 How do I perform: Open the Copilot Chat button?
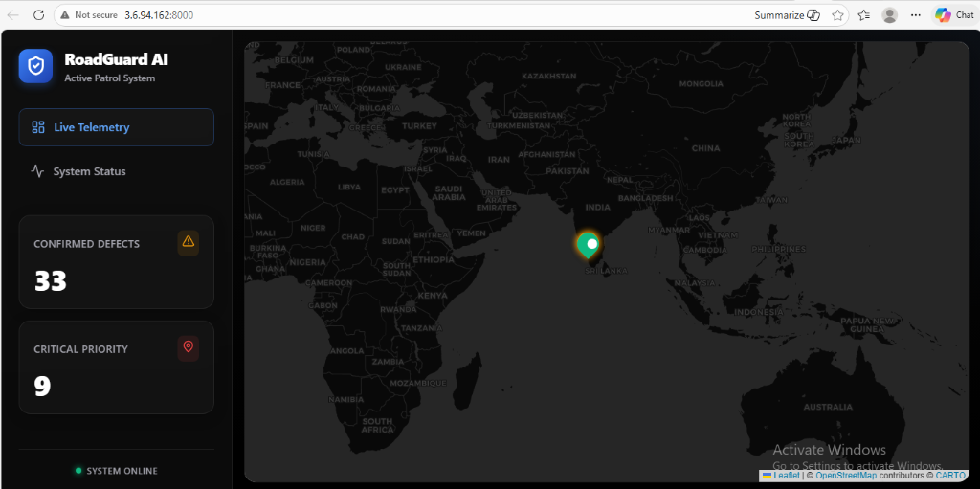[954, 15]
